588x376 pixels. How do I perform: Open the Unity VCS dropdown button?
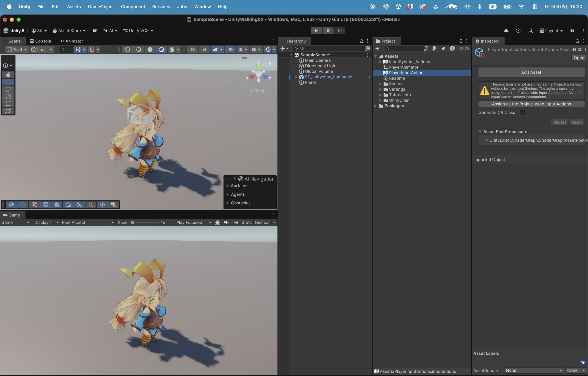coord(138,31)
